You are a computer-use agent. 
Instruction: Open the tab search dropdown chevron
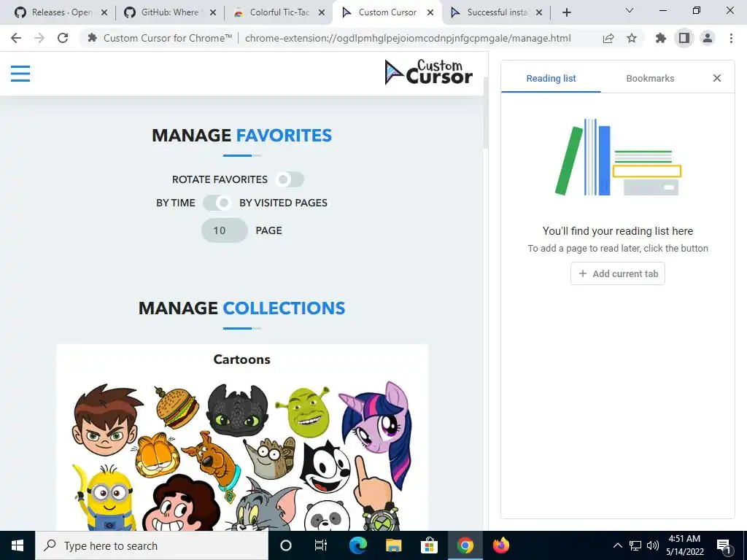(630, 10)
